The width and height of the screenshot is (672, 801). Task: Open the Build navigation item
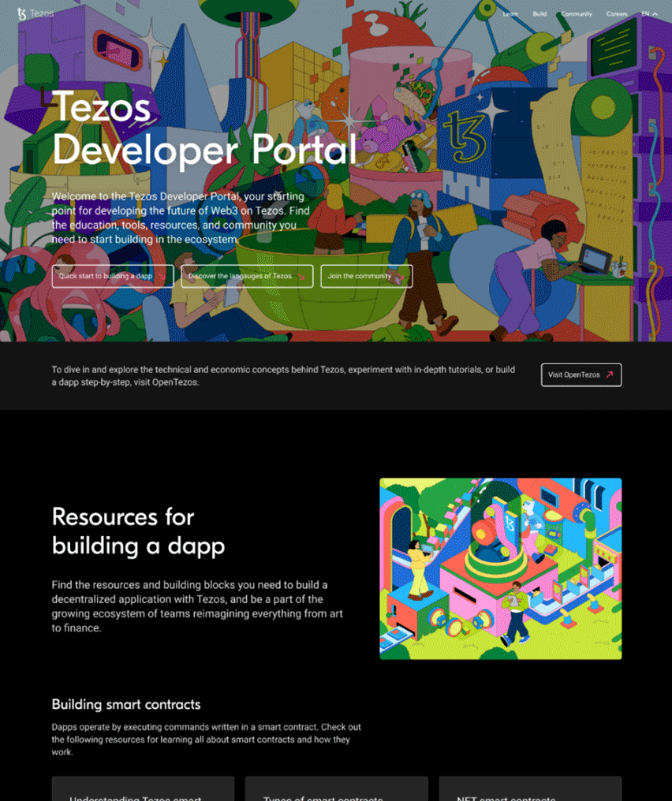(x=539, y=13)
